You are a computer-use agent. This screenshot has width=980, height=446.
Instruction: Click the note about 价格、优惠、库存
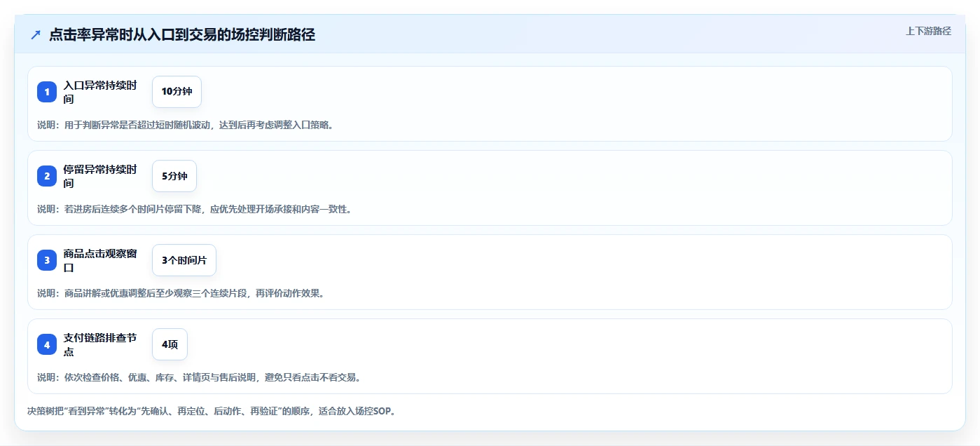point(199,377)
